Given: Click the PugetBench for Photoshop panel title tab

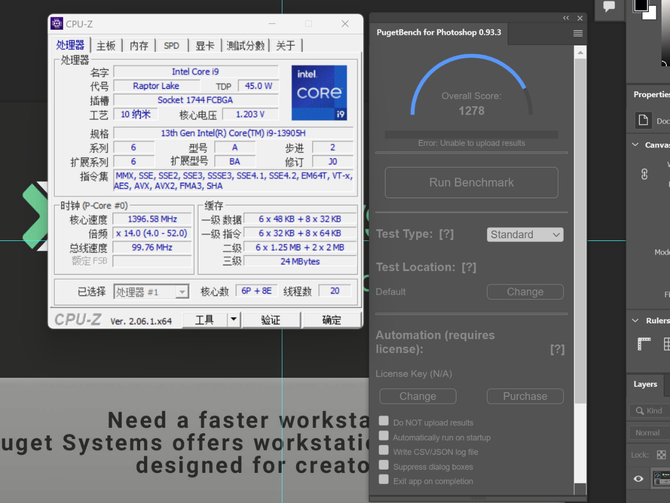Looking at the screenshot, I should pos(439,33).
